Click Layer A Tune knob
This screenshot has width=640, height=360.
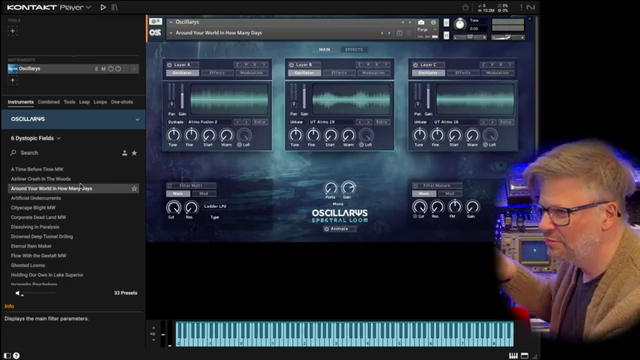173,135
